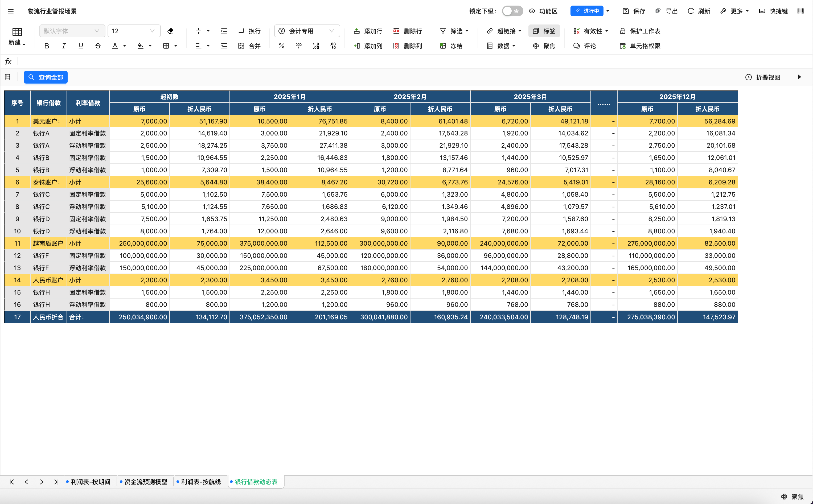Apply strikethrough formatting

click(98, 46)
